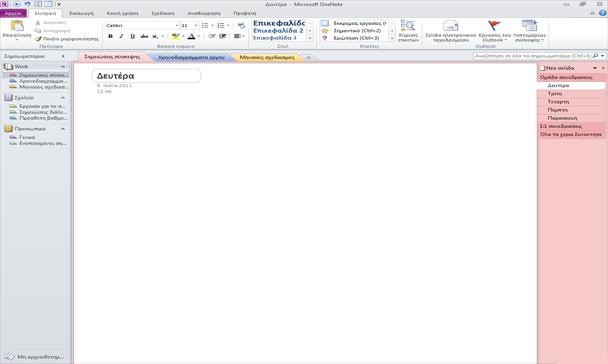This screenshot has width=608, height=364.
Task: Toggle subscript formatting
Action: coord(155,36)
